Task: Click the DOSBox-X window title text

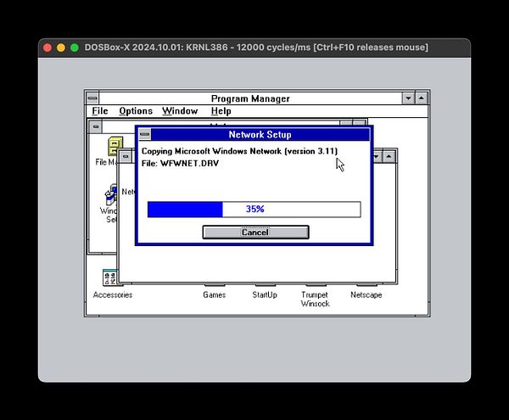Action: [256, 48]
